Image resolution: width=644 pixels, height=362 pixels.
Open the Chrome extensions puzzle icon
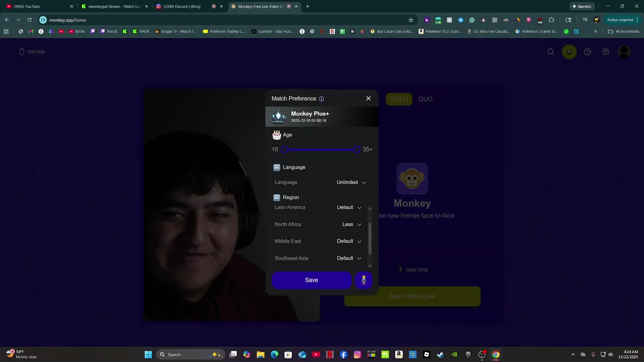tap(551, 20)
